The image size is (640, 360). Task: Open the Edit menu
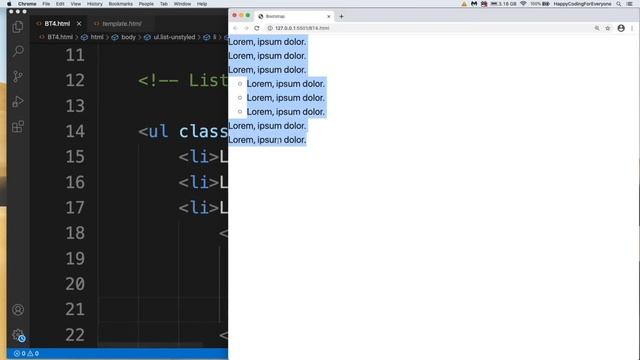[60, 4]
